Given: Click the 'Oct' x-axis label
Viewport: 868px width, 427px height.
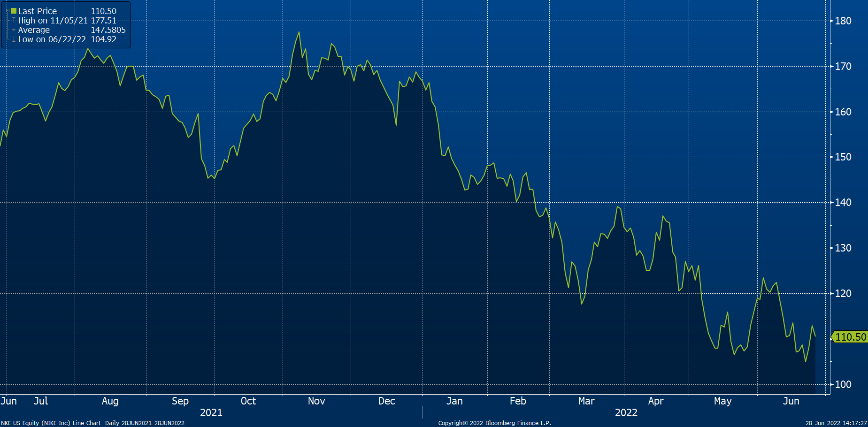Looking at the screenshot, I should click(248, 401).
